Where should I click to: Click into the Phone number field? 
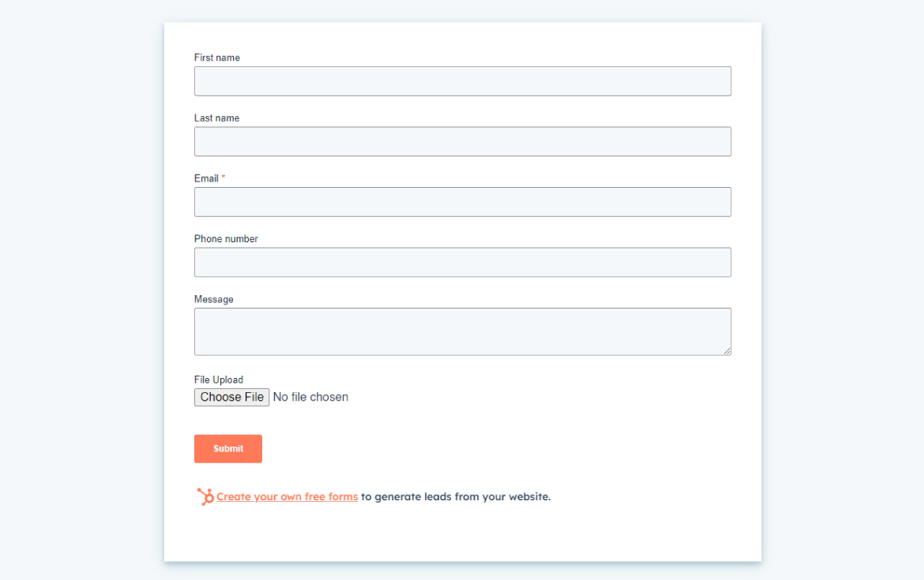point(463,262)
